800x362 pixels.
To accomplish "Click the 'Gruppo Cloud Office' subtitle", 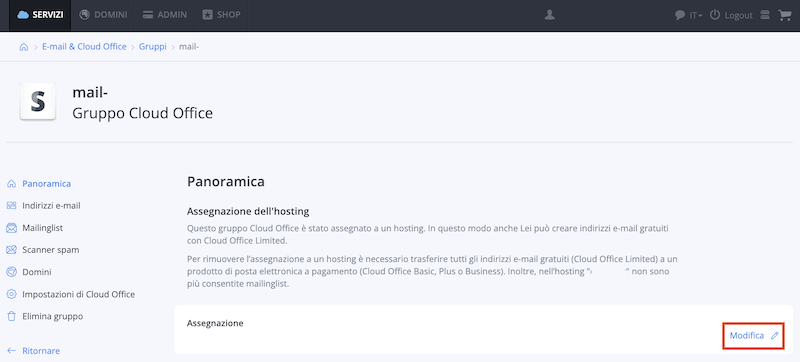I will click(142, 113).
